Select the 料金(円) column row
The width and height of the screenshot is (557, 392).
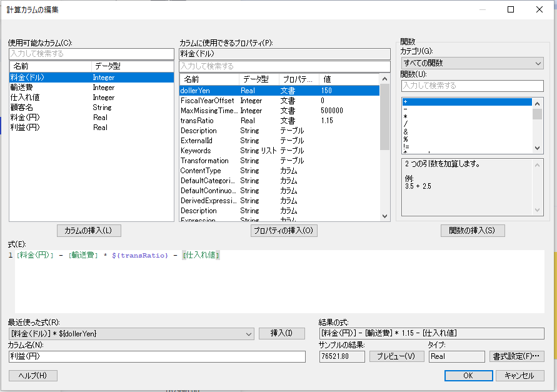point(91,118)
